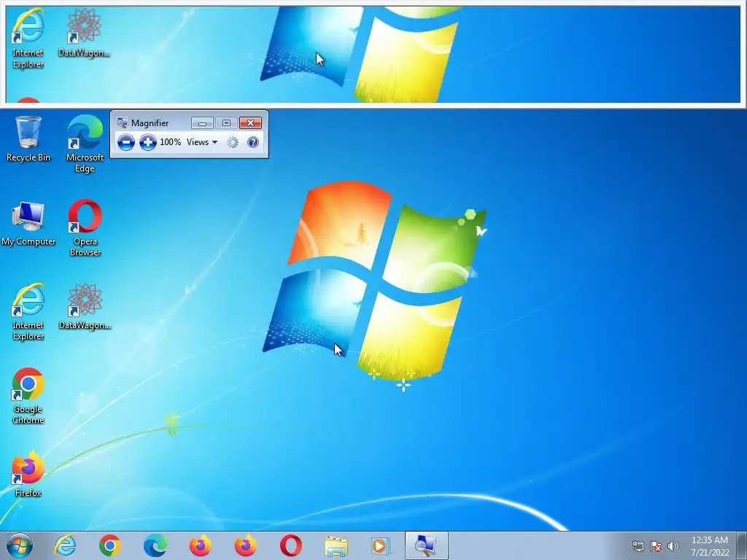Select the Firefox desktop shortcut
The image size is (747, 560).
click(28, 474)
